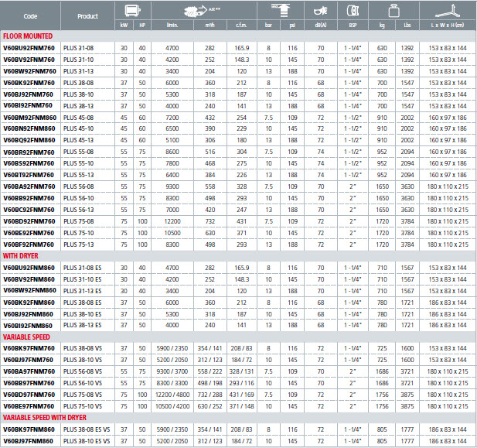The image size is (477, 448).
Task: Click the 7200 l/min value
Action: point(172,118)
